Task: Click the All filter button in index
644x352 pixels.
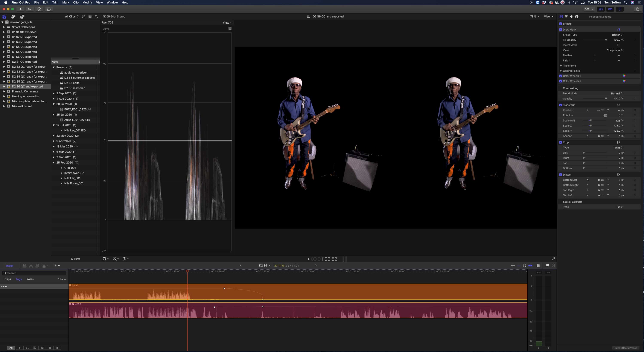Action: pos(11,348)
